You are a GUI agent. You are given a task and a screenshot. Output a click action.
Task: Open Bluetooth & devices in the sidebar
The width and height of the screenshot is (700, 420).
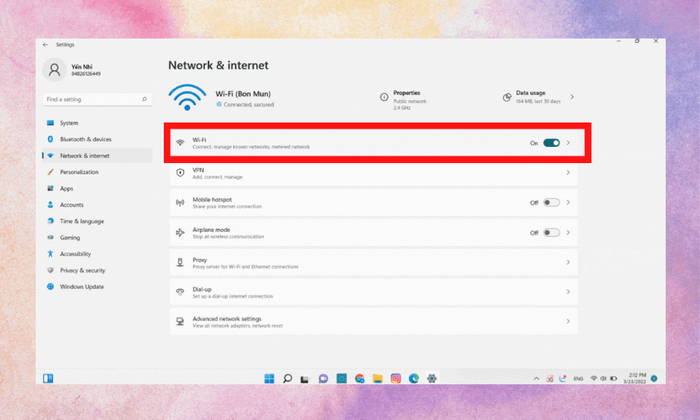(x=97, y=139)
